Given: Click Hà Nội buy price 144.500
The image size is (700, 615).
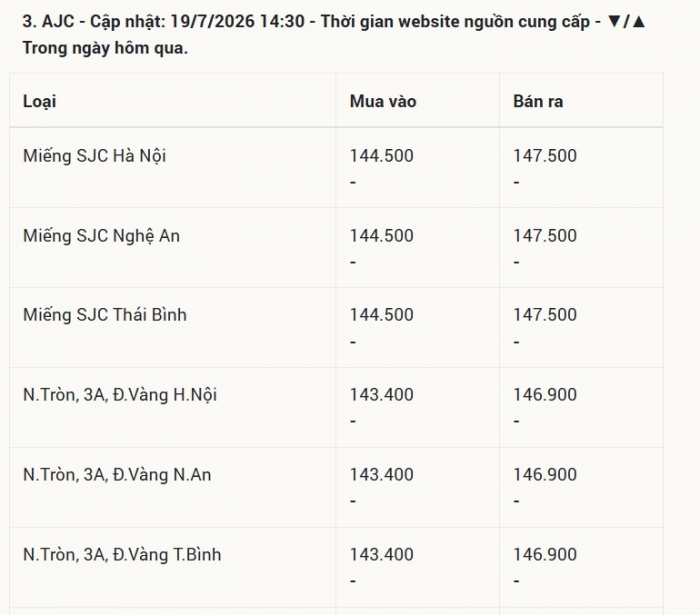Looking at the screenshot, I should pos(382,156).
